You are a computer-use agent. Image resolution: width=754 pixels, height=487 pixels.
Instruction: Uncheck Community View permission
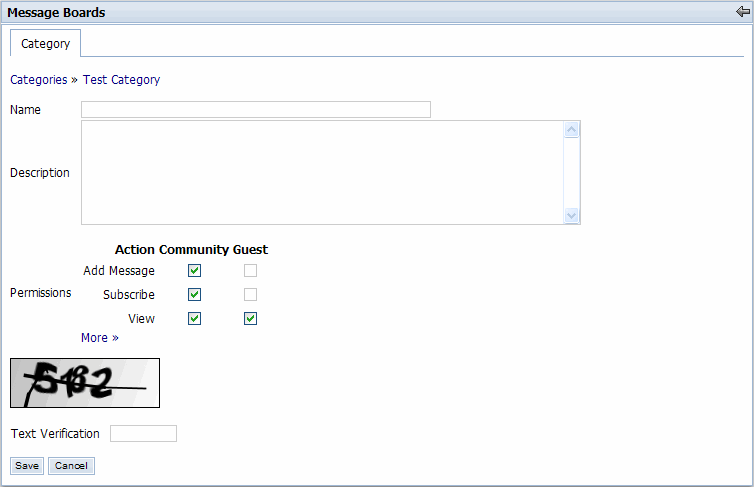coord(195,318)
